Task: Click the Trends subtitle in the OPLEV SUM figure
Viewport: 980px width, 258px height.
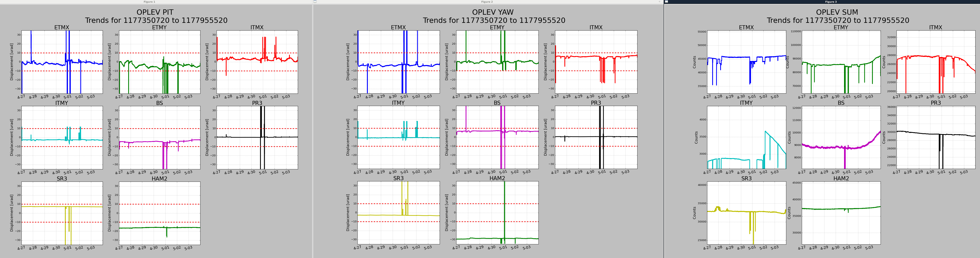Action: (838, 21)
